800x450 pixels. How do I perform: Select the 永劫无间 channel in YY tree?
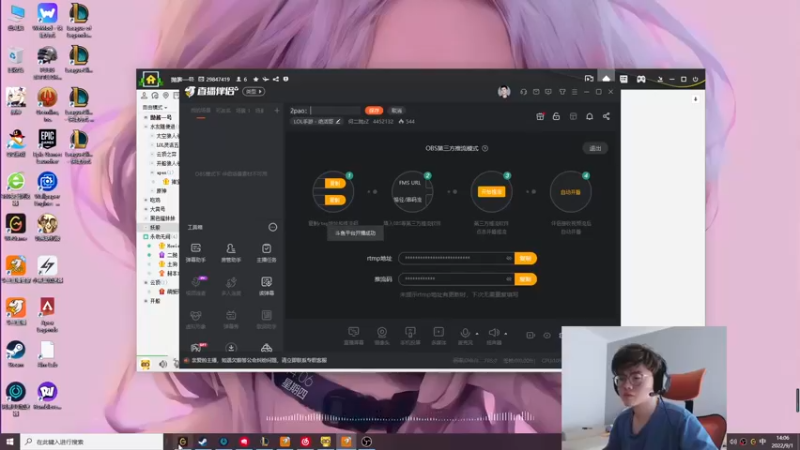click(x=160, y=237)
